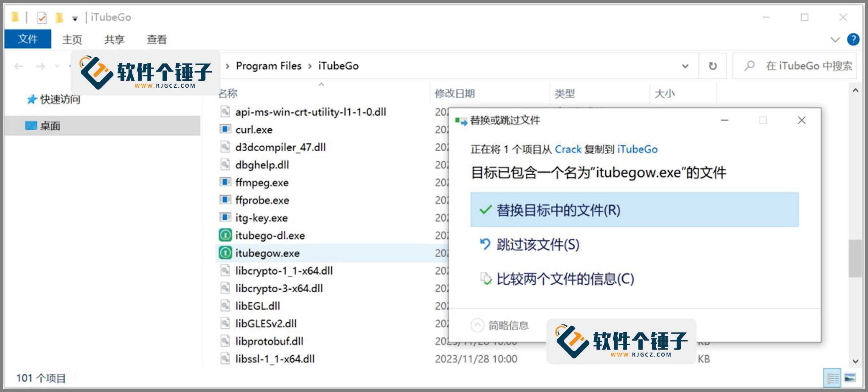Viewport: 868px width, 392px height.
Task: Open the address bar history dropdown
Action: 685,66
